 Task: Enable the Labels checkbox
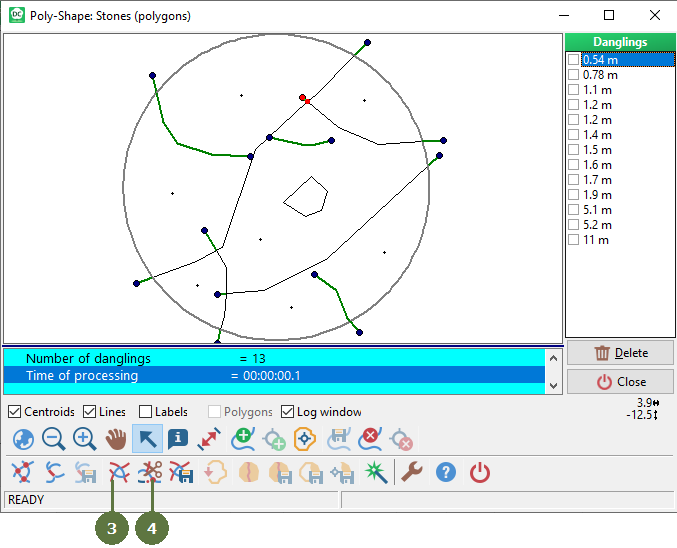point(146,412)
